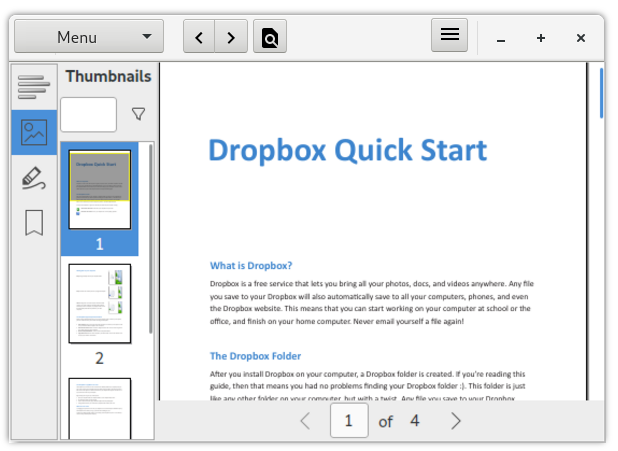The image size is (618, 451).
Task: Go to next page in the bottom bar
Action: 456,421
